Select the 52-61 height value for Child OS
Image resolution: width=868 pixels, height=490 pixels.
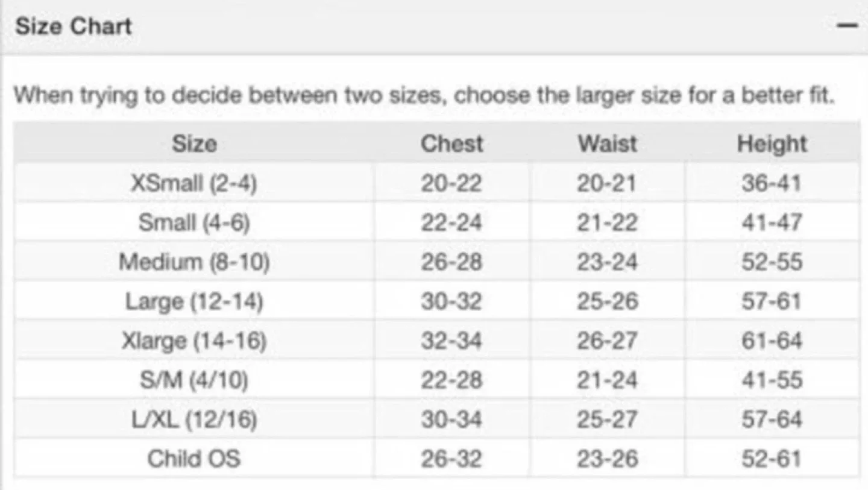(772, 459)
